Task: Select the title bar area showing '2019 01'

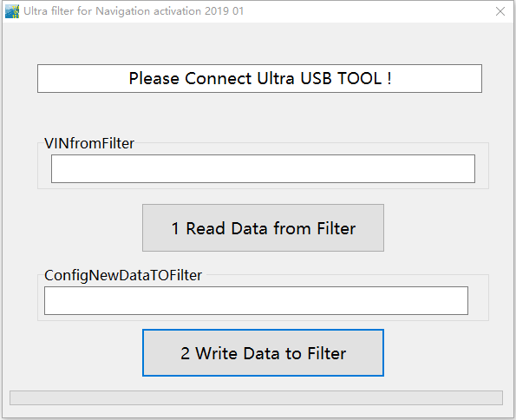Action: pyautogui.click(x=224, y=11)
